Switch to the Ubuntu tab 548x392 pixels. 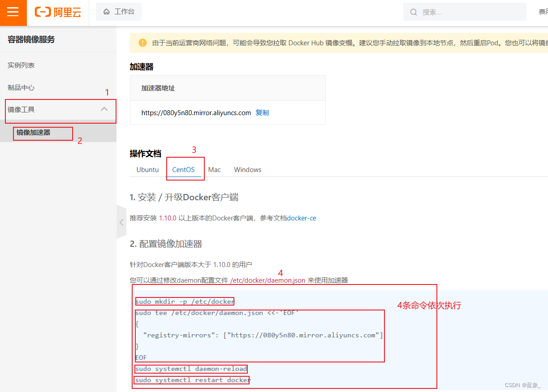(147, 170)
